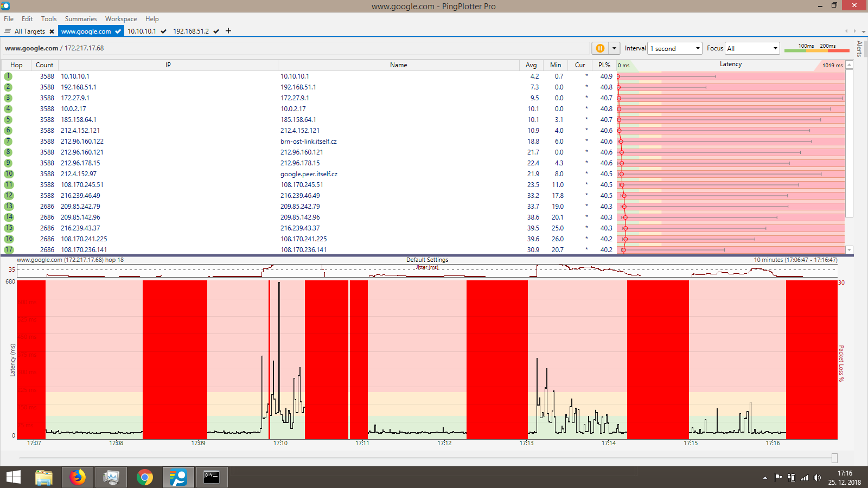Screen dimensions: 868x488
Task: Select the hop 7 green circle icon
Action: (8, 142)
